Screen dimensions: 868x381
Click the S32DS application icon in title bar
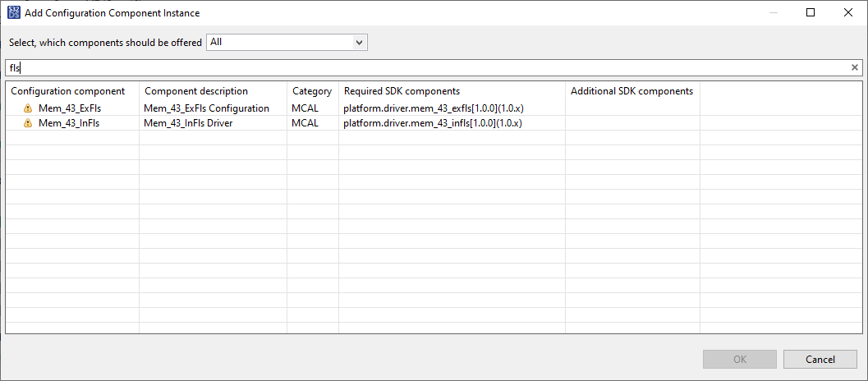pos(13,13)
